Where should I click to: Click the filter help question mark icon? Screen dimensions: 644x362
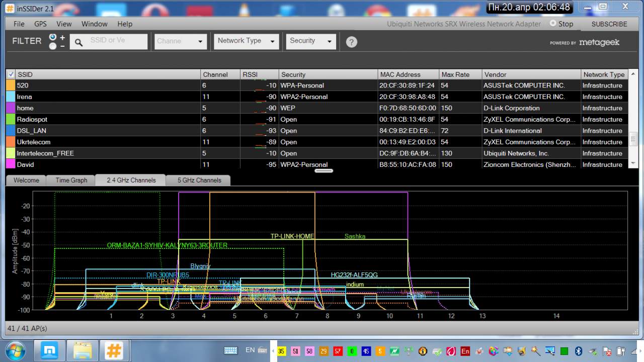point(352,42)
